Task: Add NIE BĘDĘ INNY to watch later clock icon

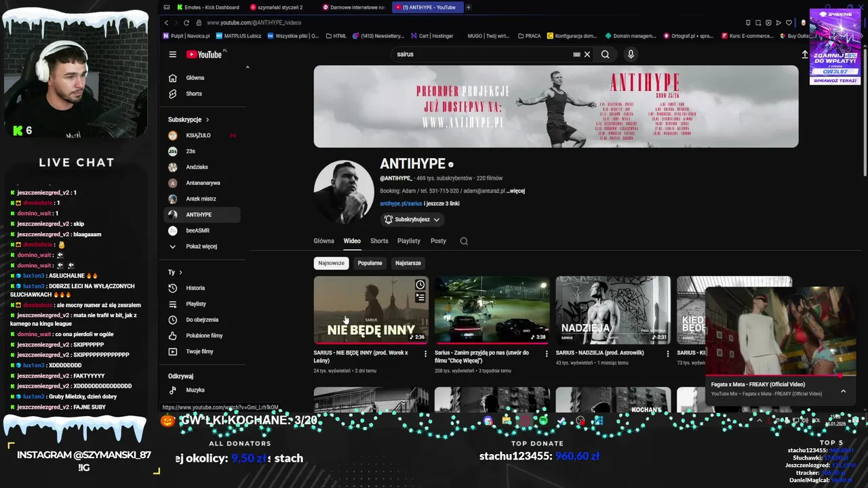Action: [420, 285]
